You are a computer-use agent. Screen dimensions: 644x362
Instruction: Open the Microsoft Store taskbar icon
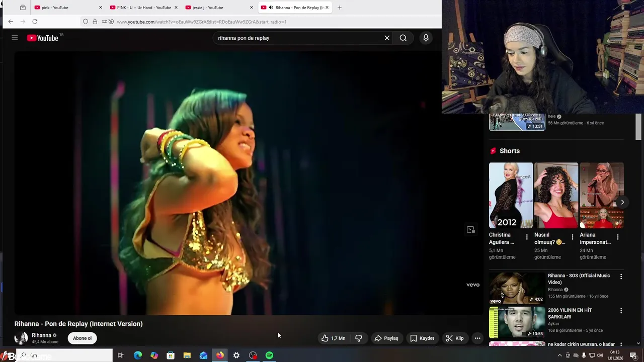click(x=171, y=355)
